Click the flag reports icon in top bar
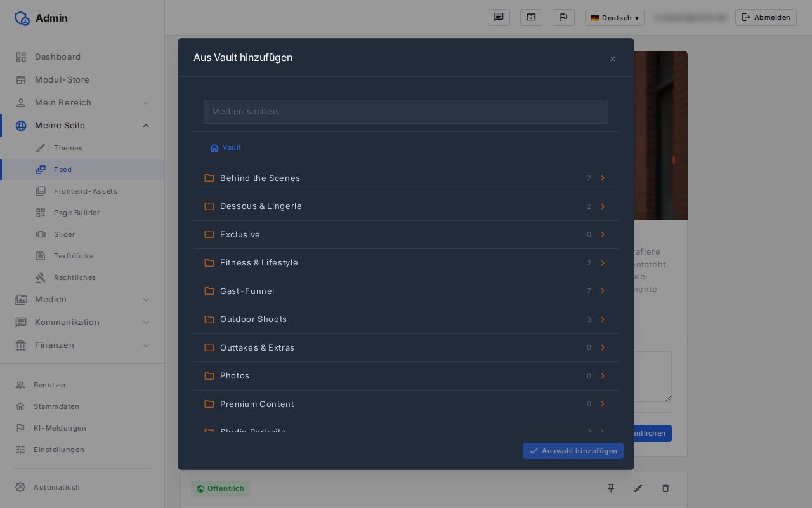 [x=563, y=17]
